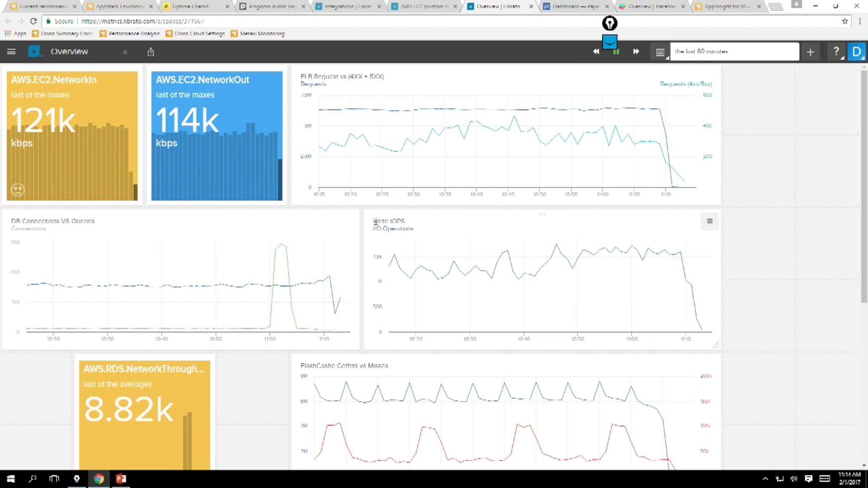This screenshot has height=488, width=868.
Task: Bookmark this page with the star icon
Action: (x=845, y=21)
